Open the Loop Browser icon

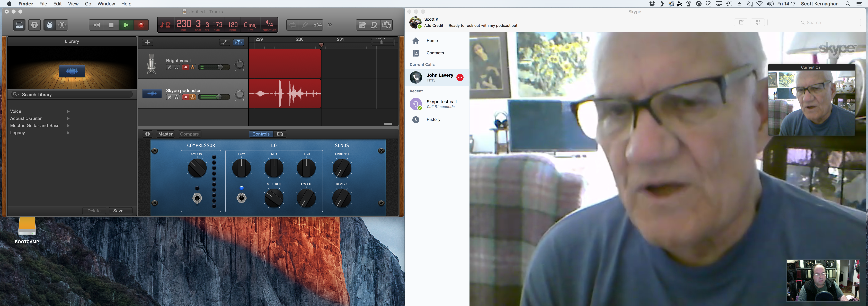coord(374,25)
